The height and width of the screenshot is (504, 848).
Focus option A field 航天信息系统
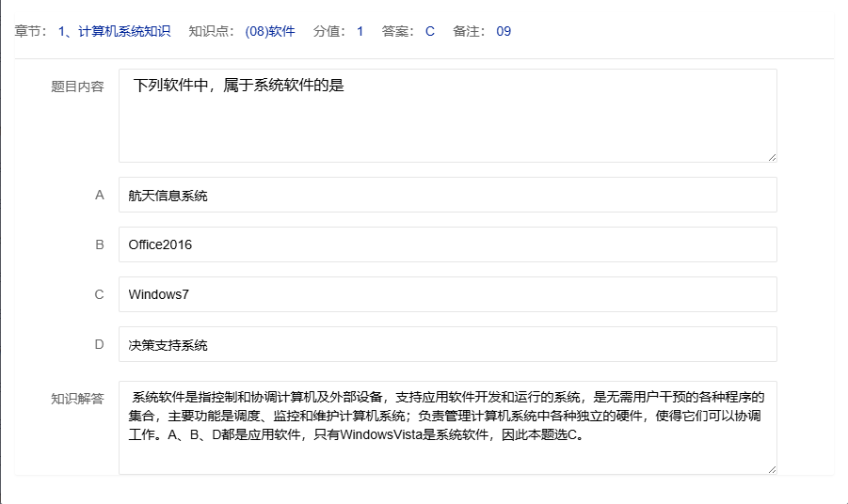447,196
